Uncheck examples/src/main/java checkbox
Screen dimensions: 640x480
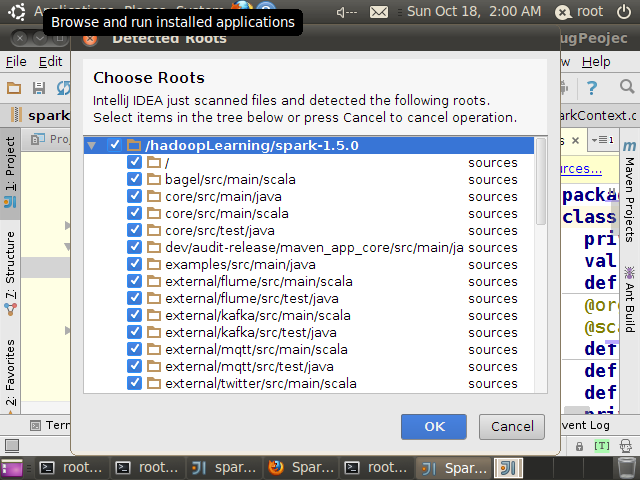pos(134,264)
